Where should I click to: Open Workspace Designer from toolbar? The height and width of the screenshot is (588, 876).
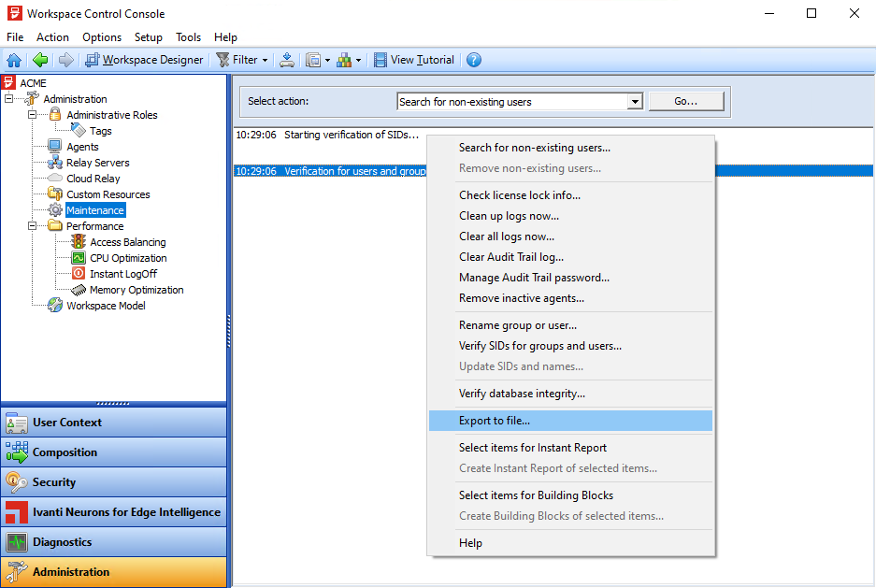pos(144,60)
